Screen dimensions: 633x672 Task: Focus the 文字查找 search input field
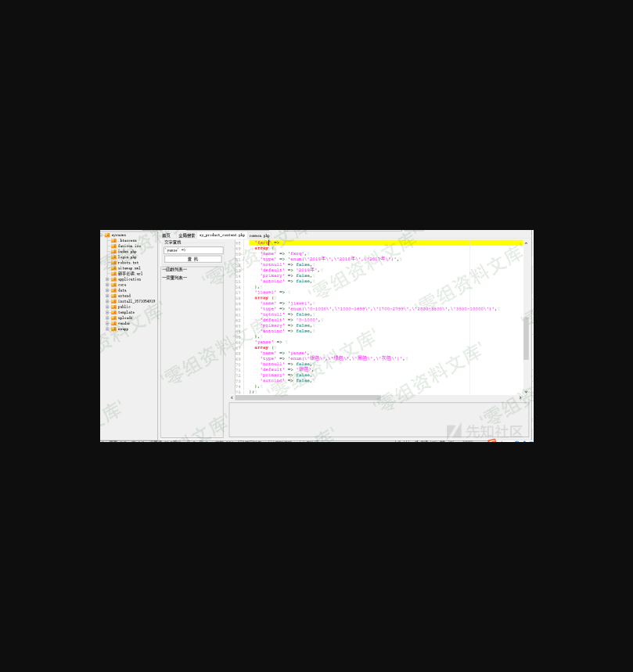tap(193, 250)
